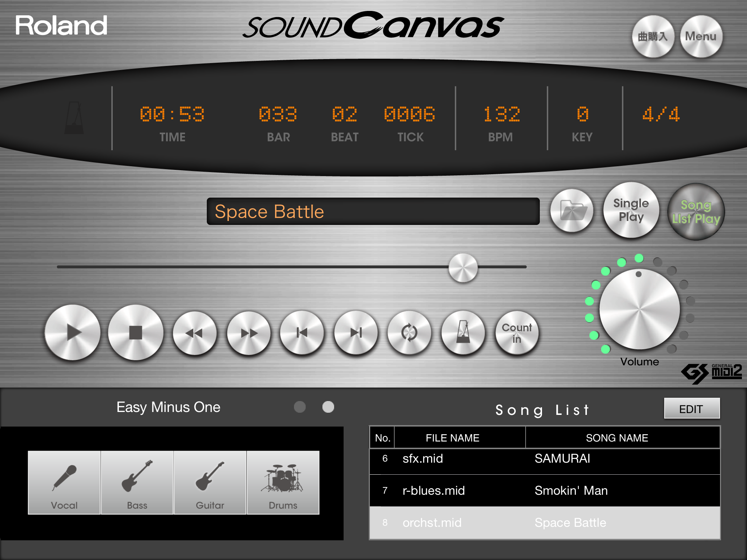Tap the fast-forward button
This screenshot has width=747, height=560.
[x=249, y=333]
